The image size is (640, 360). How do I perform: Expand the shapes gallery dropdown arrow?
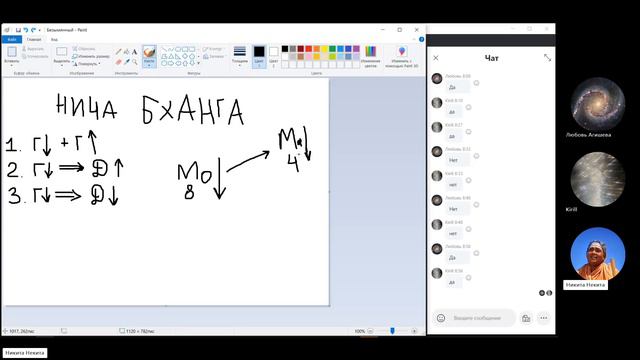coord(198,63)
